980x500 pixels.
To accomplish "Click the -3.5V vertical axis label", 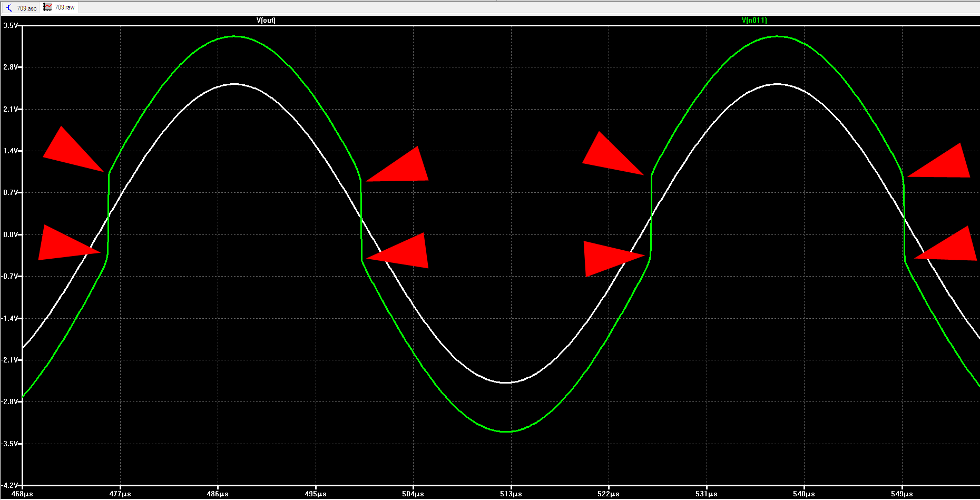I will [9, 444].
